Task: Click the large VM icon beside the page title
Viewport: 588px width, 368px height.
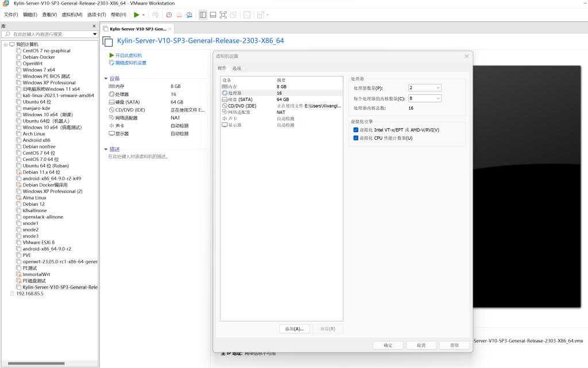Action: pyautogui.click(x=107, y=41)
